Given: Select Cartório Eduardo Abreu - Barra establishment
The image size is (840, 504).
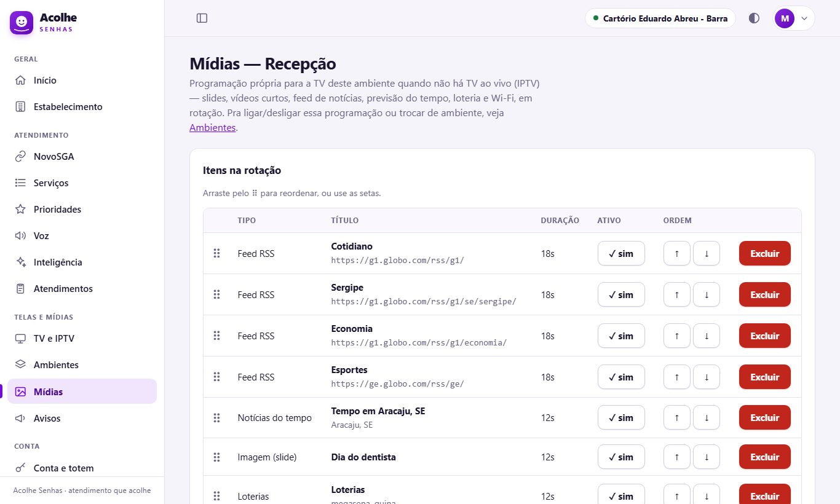Looking at the screenshot, I should pyautogui.click(x=660, y=18).
